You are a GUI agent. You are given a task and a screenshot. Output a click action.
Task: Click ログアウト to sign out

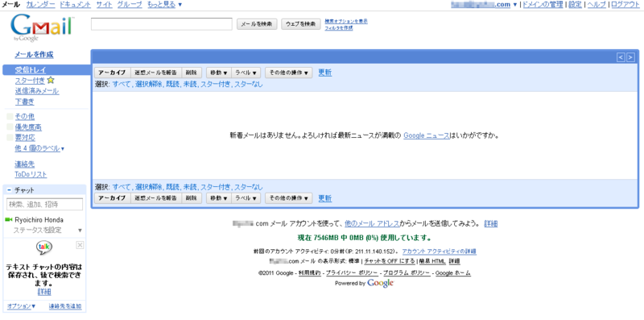(x=625, y=5)
